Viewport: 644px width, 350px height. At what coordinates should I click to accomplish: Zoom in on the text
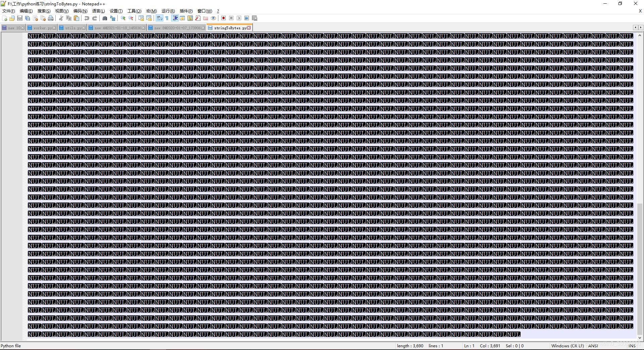point(123,18)
